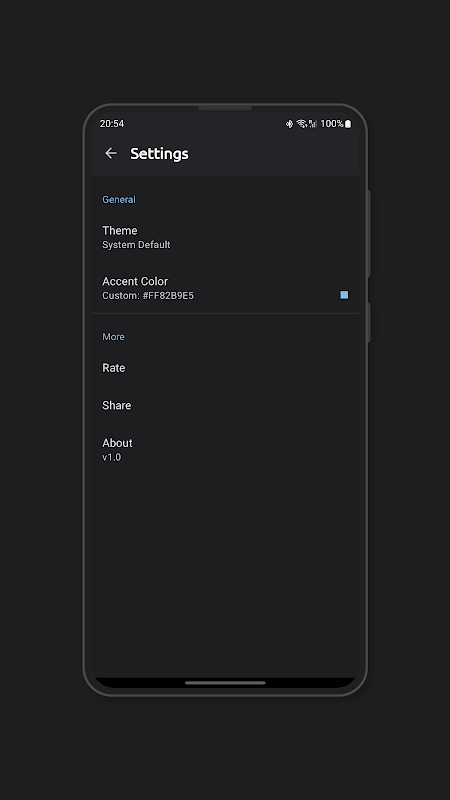
Task: Click the v1.0 version text
Action: (x=112, y=457)
